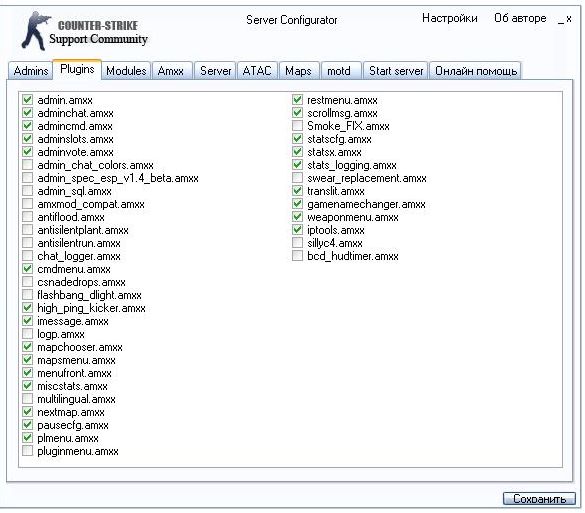The width and height of the screenshot is (585, 513).
Task: Enable the antiflood.amxx plugin
Action: (27, 217)
